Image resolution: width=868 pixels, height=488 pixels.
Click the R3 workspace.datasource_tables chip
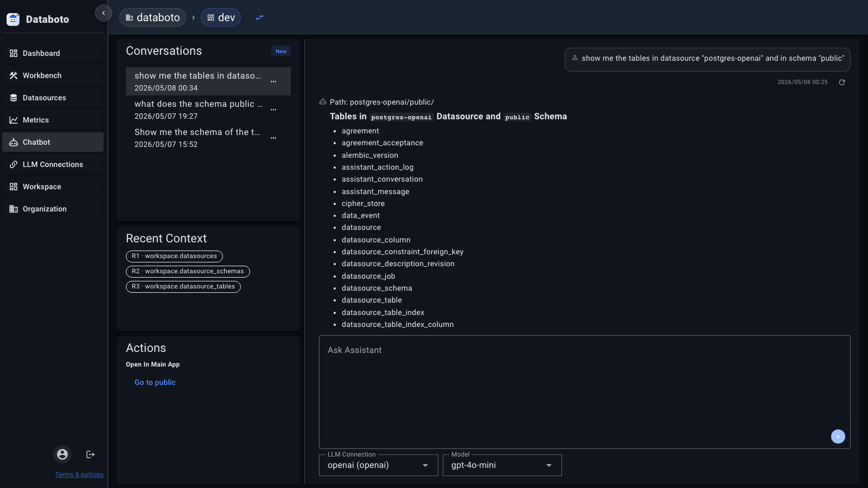(x=183, y=286)
